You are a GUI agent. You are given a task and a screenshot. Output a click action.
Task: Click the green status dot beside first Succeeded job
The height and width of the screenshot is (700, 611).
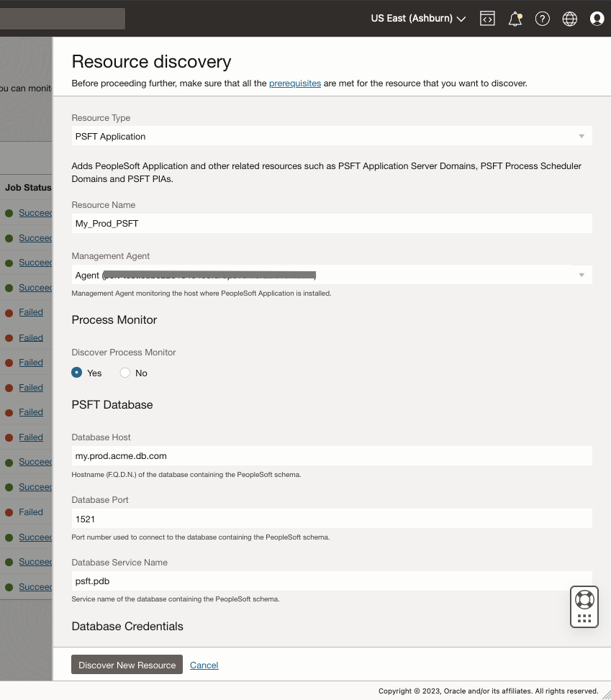[9, 213]
